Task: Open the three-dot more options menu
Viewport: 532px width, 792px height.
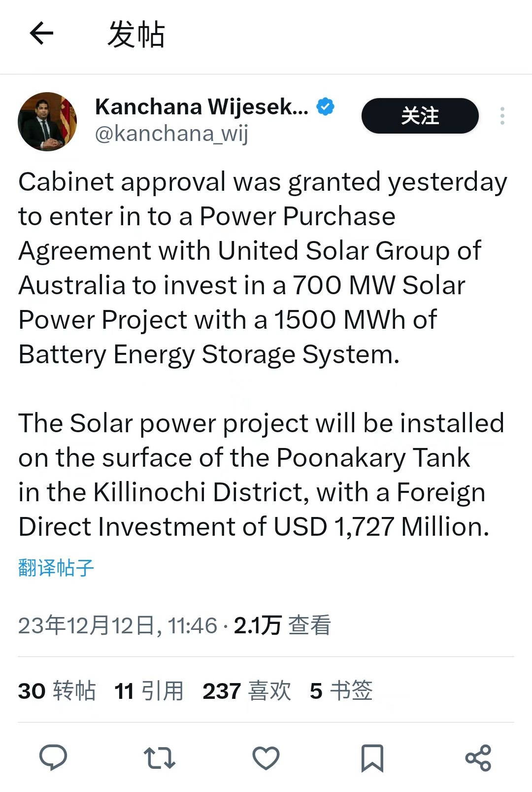Action: (x=502, y=116)
